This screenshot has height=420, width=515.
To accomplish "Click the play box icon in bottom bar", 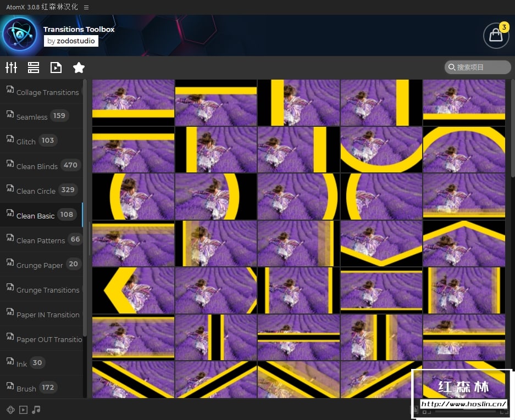I will pos(23,410).
